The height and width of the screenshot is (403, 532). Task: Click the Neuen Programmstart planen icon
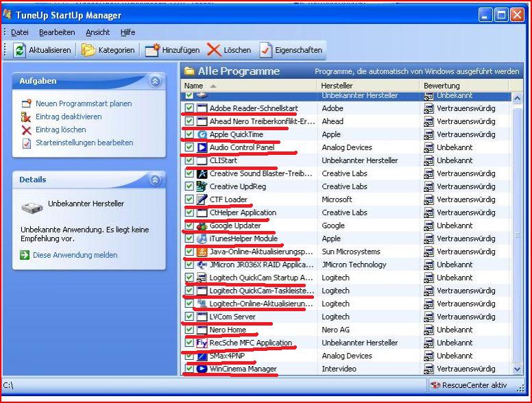click(x=27, y=103)
